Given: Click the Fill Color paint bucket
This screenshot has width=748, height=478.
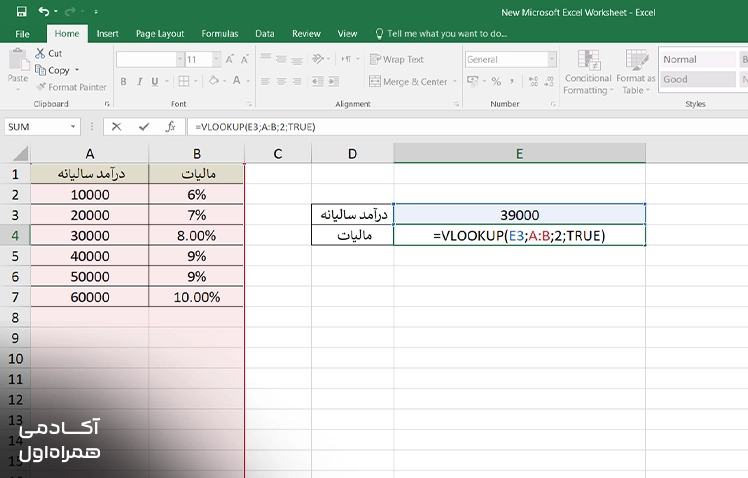Looking at the screenshot, I should [214, 81].
